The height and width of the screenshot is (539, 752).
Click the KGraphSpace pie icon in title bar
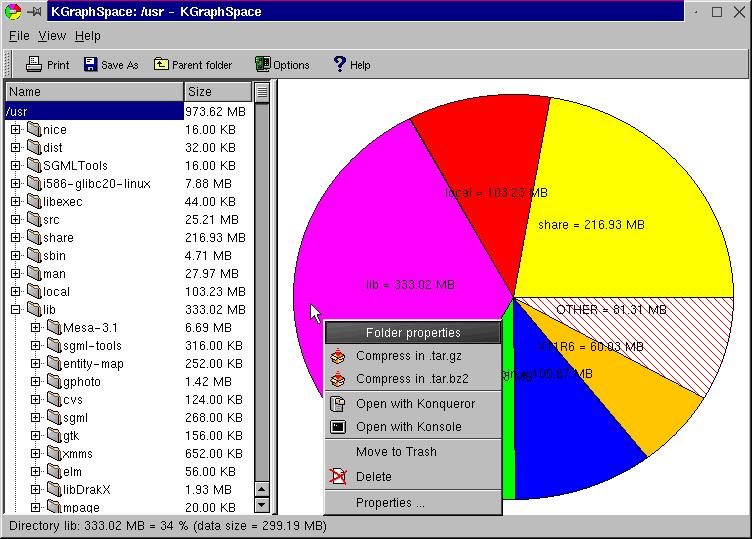point(13,12)
